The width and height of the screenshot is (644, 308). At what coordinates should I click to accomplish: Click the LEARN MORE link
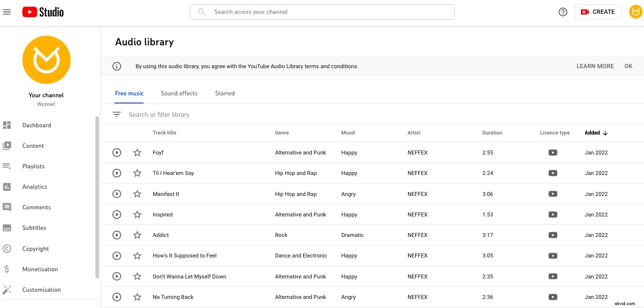coord(595,66)
